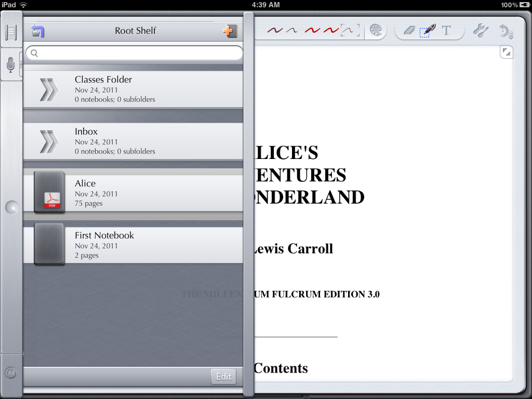532x399 pixels.
Task: Tap the vertical shelf panel divider bar
Action: click(249, 205)
